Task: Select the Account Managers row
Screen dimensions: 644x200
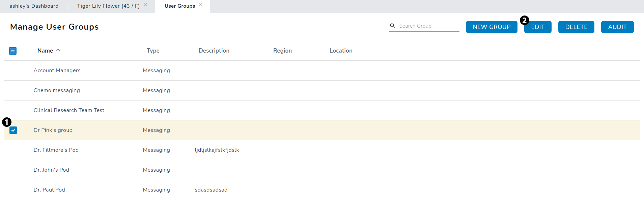Action: click(x=57, y=70)
